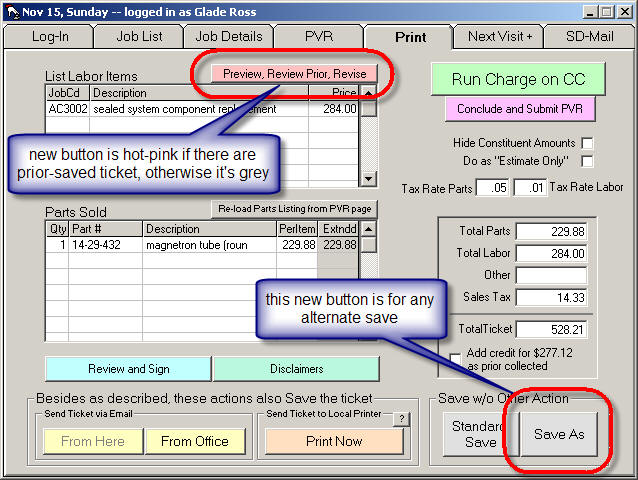
Task: Open the Next Visit + tab
Action: point(499,37)
